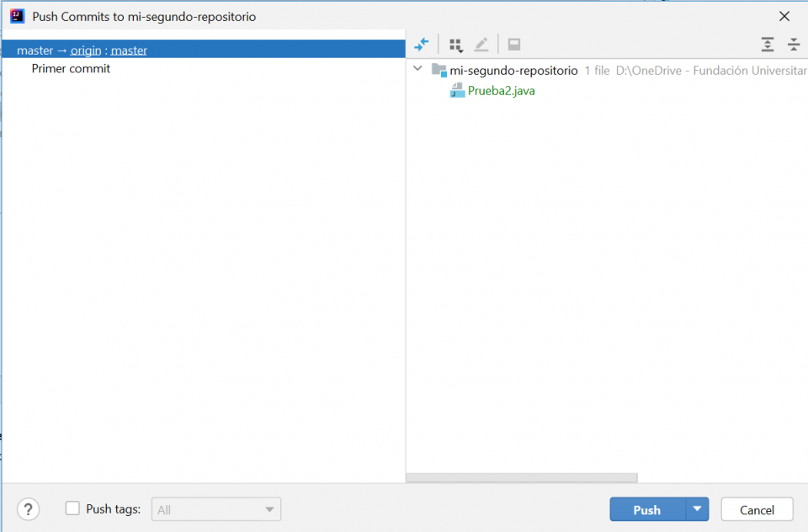
Task: Enable the Push tags checkbox
Action: 72,508
